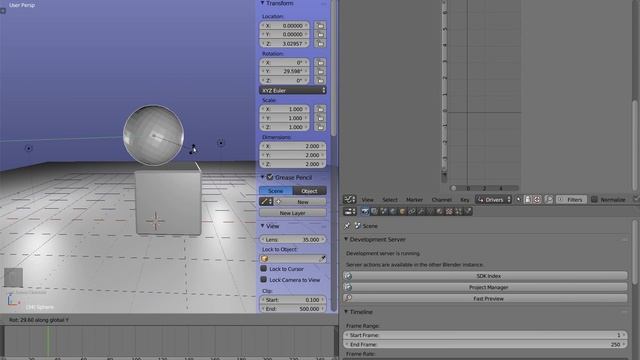Switch to the Texture properties tab icon
This screenshot has width=640, height=360.
(449, 211)
